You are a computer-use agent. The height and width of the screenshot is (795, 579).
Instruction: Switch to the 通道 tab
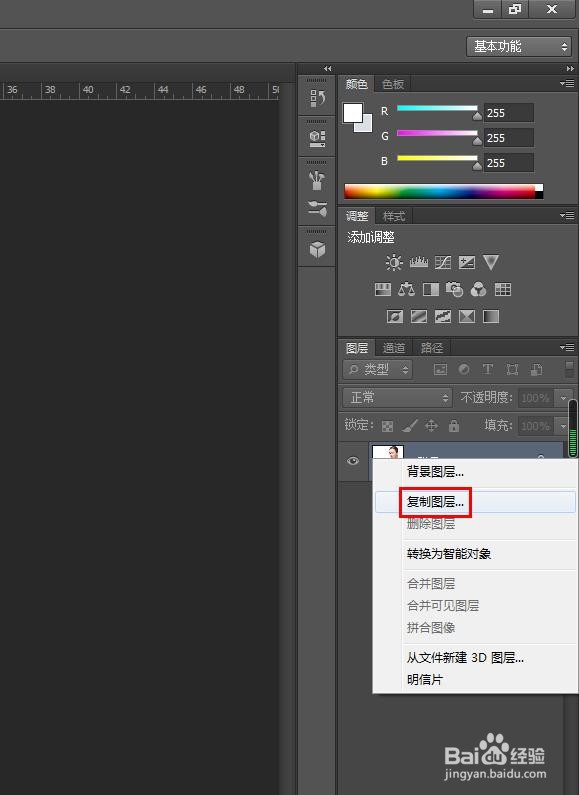pyautogui.click(x=394, y=348)
